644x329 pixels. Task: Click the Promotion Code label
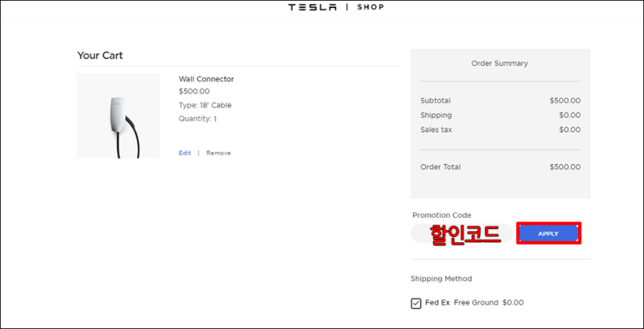pos(442,215)
